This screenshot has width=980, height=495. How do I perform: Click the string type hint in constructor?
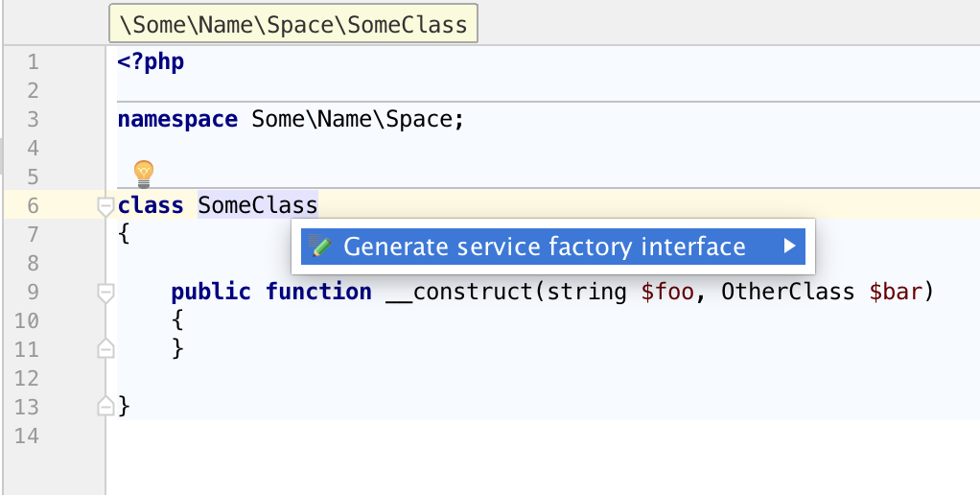click(586, 292)
